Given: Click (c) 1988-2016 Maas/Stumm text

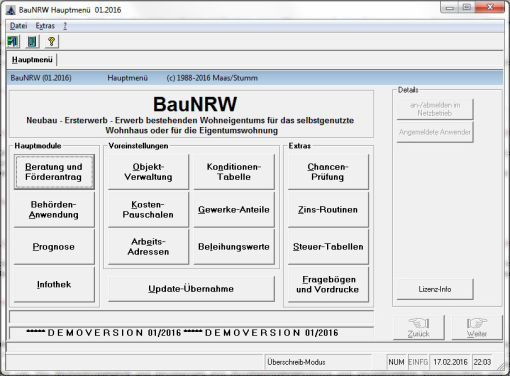Looking at the screenshot, I should [212, 78].
